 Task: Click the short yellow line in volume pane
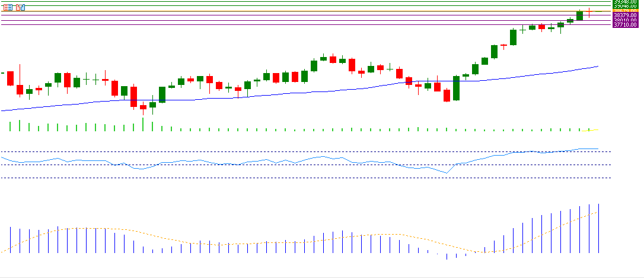click(592, 129)
